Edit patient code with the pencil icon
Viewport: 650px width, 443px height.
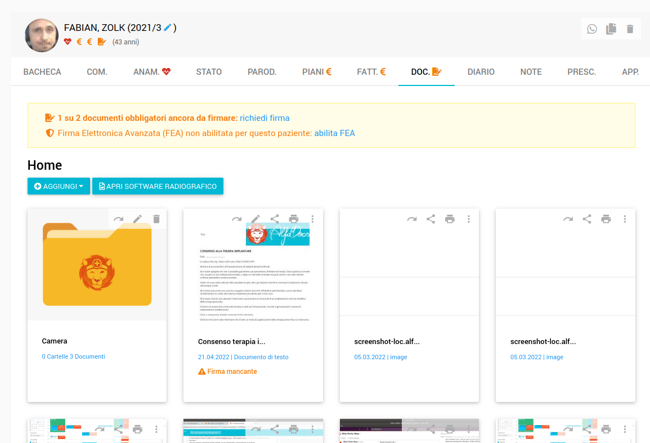click(168, 28)
